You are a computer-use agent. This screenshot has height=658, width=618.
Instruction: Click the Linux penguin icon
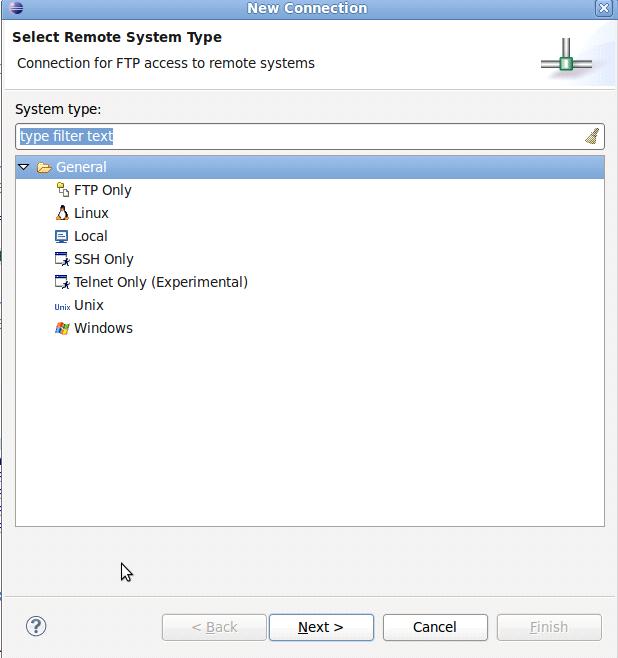click(62, 213)
